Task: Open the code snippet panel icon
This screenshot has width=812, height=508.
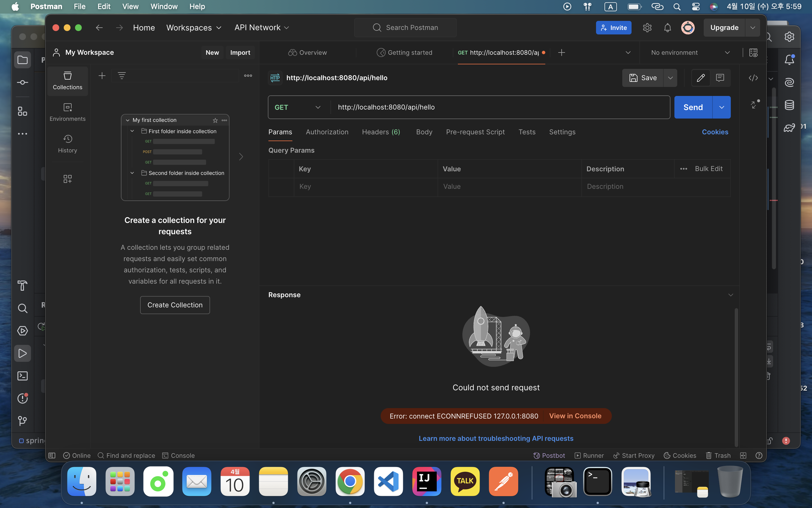Action: tap(753, 78)
